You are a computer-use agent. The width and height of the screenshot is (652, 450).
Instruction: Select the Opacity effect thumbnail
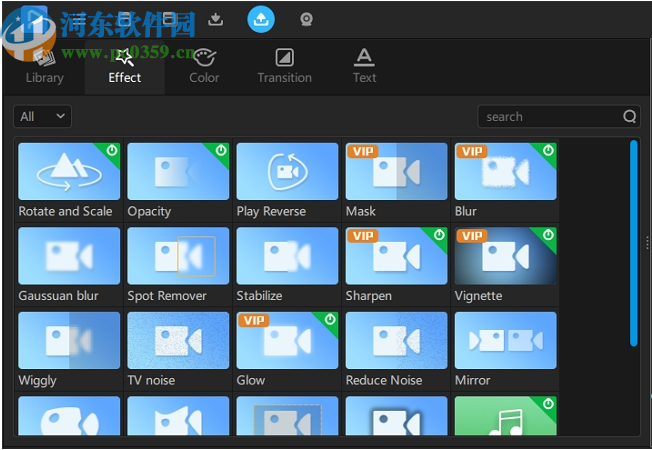pyautogui.click(x=178, y=171)
